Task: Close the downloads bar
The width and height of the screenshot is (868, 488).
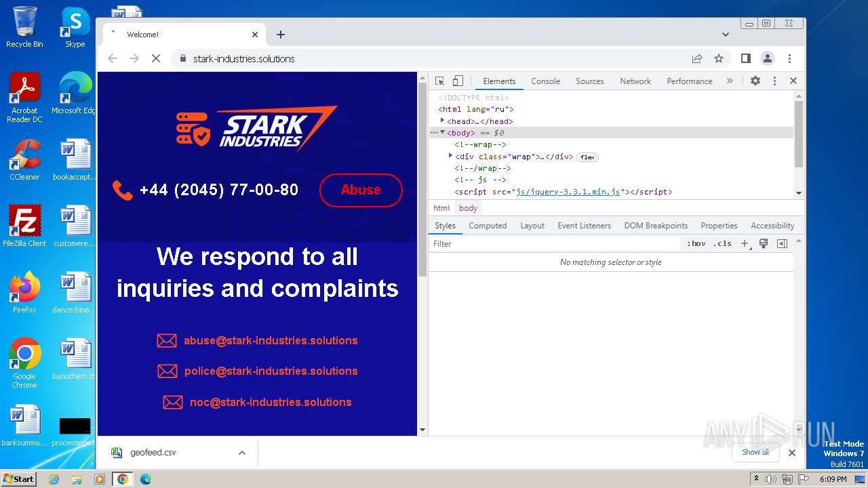Action: pos(791,453)
